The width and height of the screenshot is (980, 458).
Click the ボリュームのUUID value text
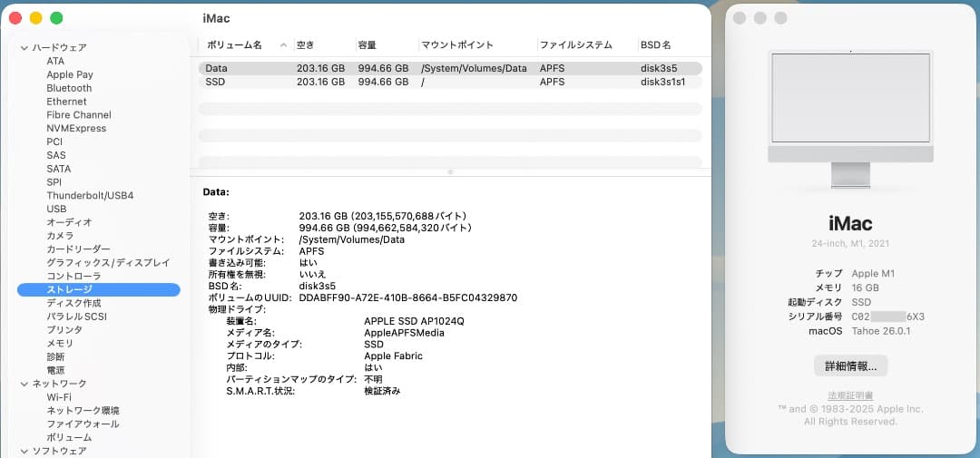408,298
